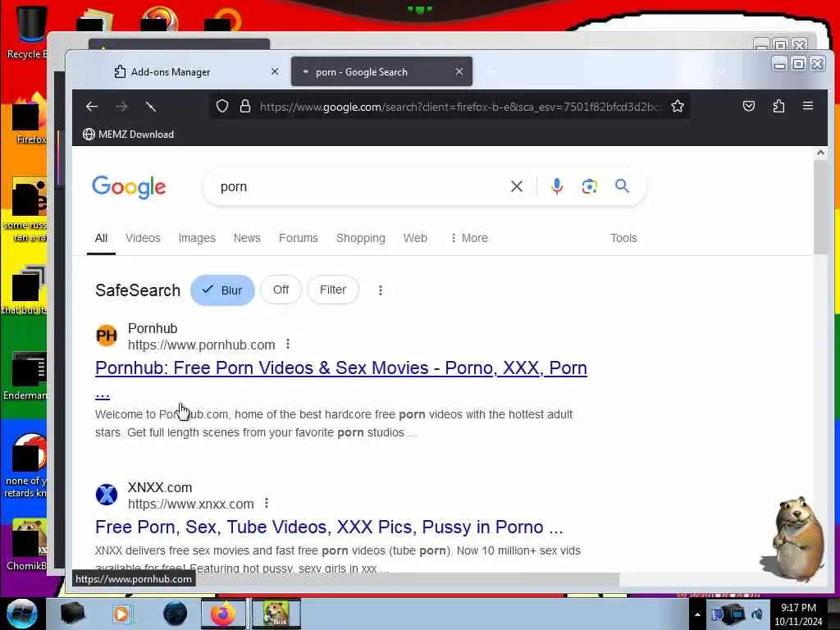Open SafeSearch more options three dots
The width and height of the screenshot is (840, 630).
click(381, 290)
